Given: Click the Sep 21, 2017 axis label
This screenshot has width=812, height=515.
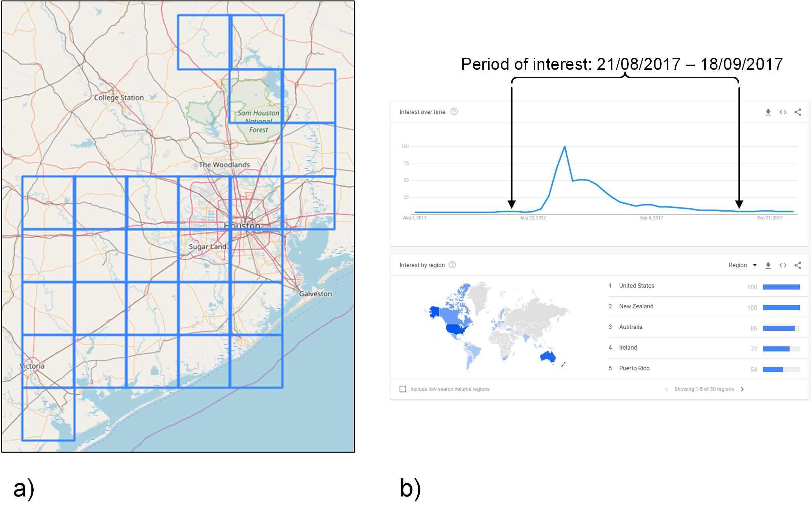Looking at the screenshot, I should pyautogui.click(x=770, y=218).
